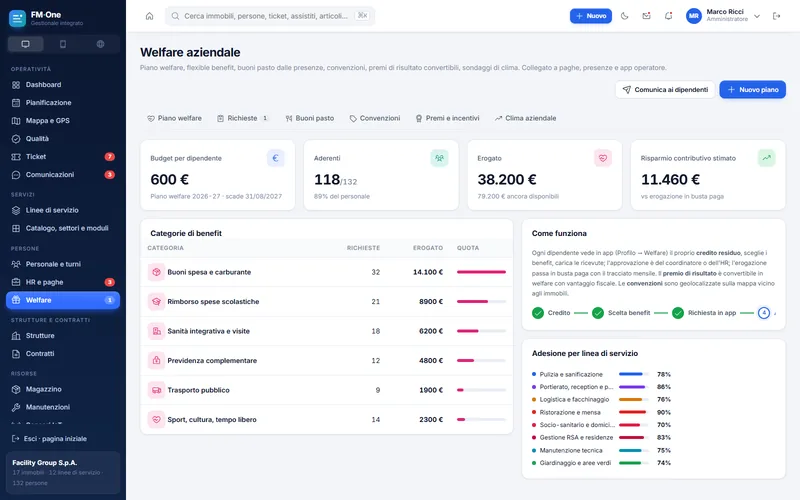This screenshot has height=500, width=800.
Task: Click step 4 circle in Come funziona
Action: [764, 313]
